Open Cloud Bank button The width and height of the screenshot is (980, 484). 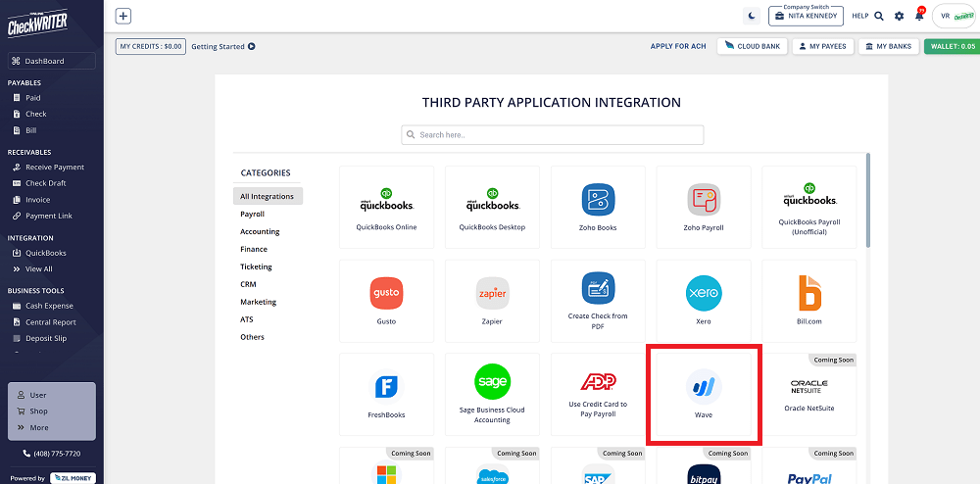click(752, 46)
